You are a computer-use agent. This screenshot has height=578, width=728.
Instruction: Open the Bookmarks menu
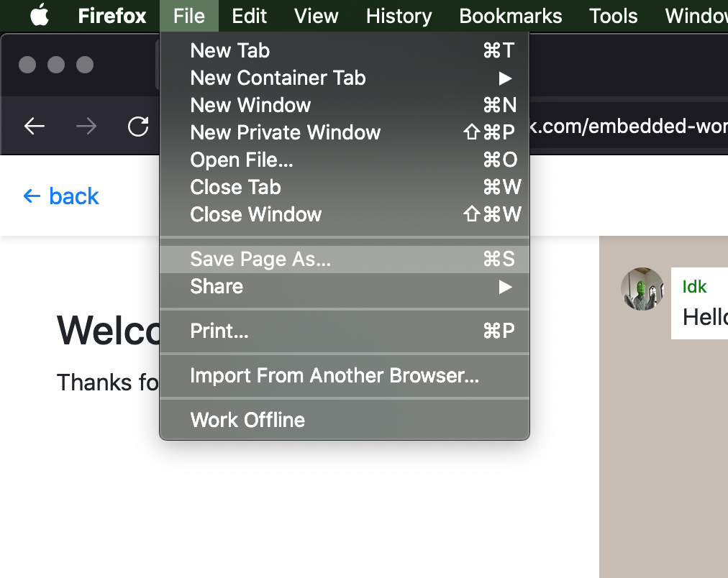(x=511, y=16)
